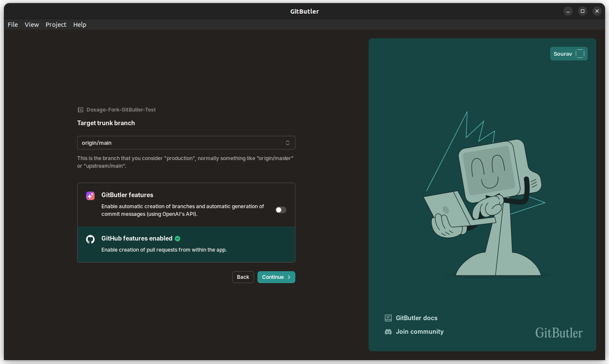
Task: Click the docs icon beside GitButler docs
Action: click(388, 318)
